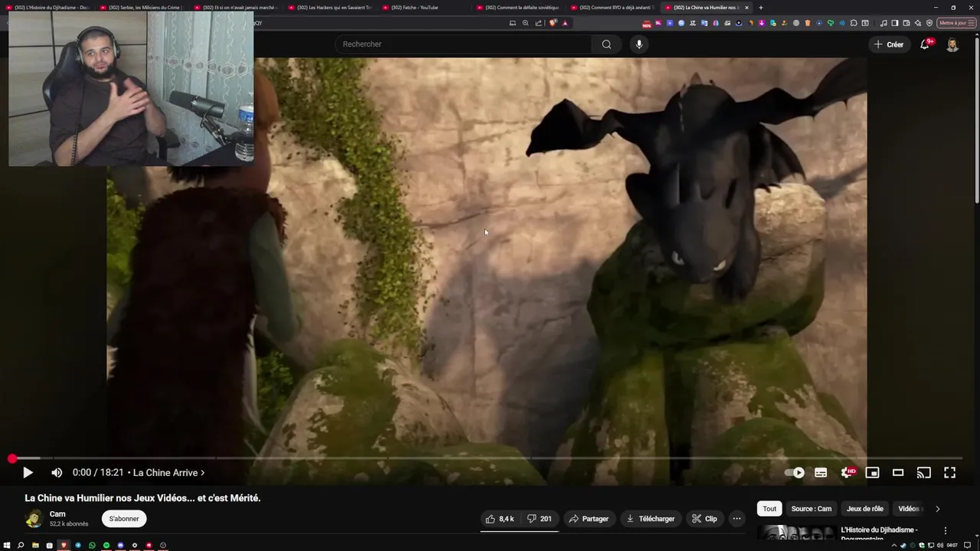Expand the 'La Chine Arrive' chapter list
980x551 pixels.
[168, 473]
